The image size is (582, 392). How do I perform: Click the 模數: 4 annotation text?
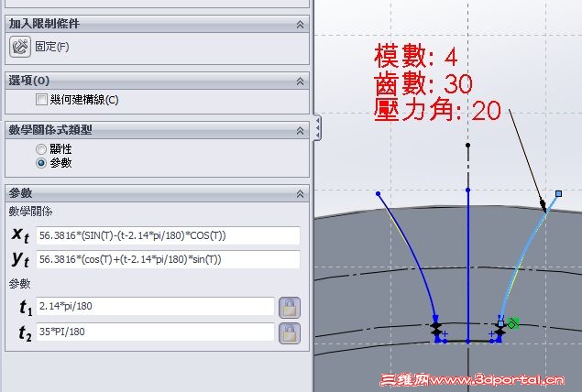416,57
